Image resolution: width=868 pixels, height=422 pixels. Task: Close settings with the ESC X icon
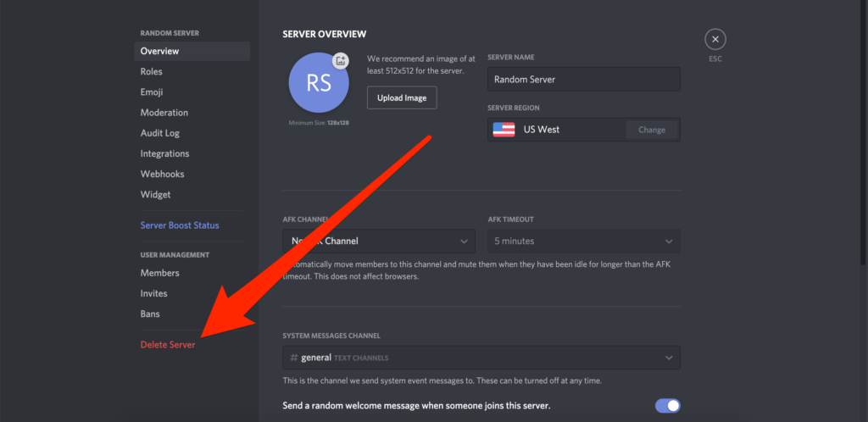[x=715, y=39]
